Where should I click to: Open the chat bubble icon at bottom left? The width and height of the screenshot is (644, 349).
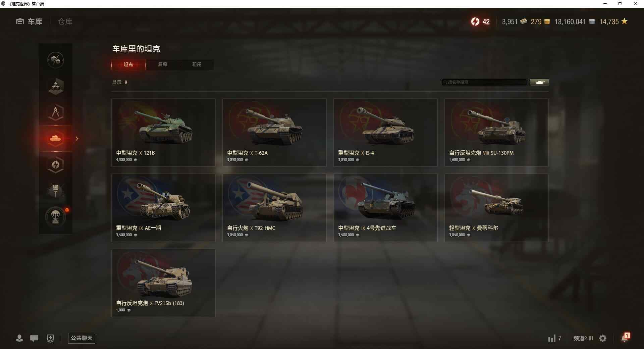34,338
